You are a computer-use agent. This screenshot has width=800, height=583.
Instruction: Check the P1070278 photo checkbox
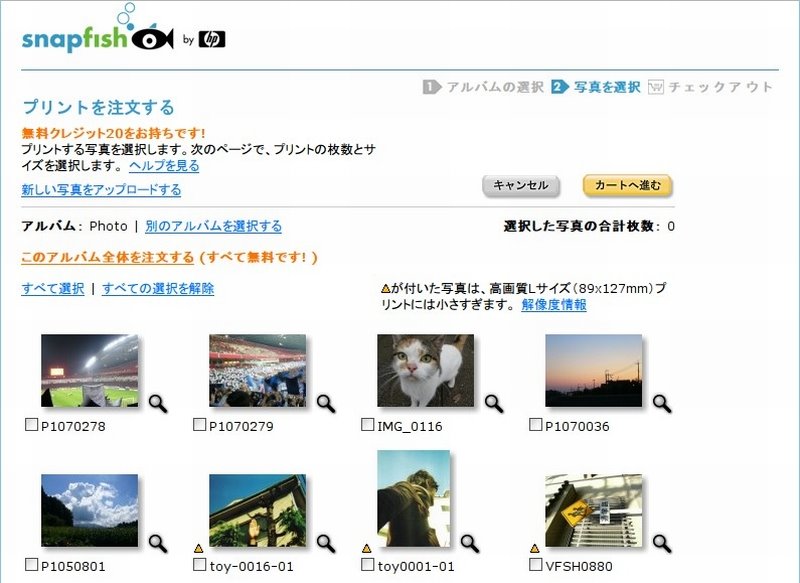tap(31, 424)
